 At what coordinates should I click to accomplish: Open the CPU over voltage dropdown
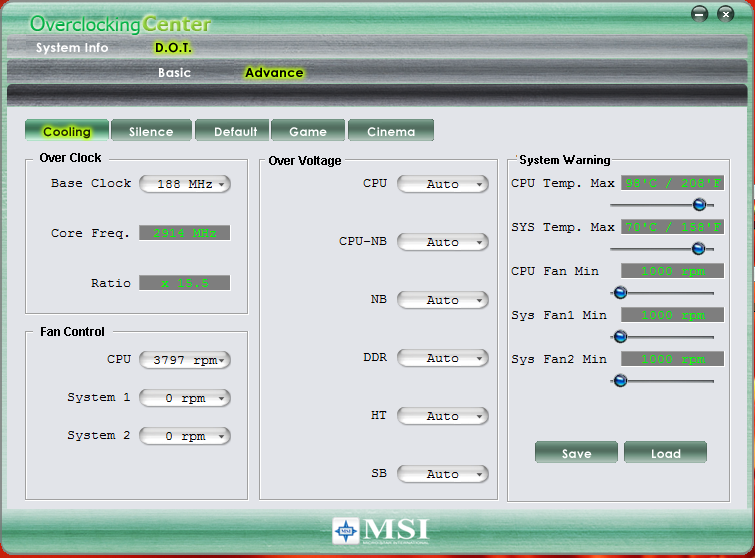pyautogui.click(x=443, y=184)
